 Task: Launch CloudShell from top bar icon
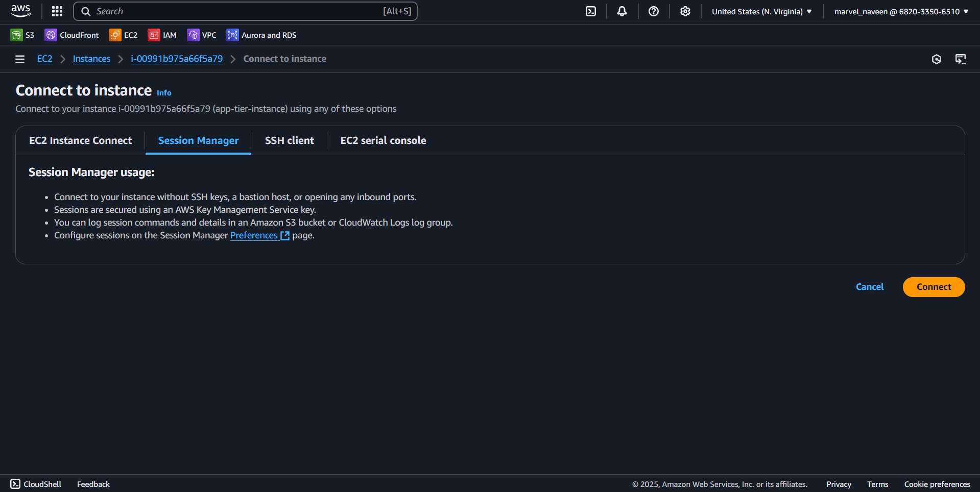point(591,11)
